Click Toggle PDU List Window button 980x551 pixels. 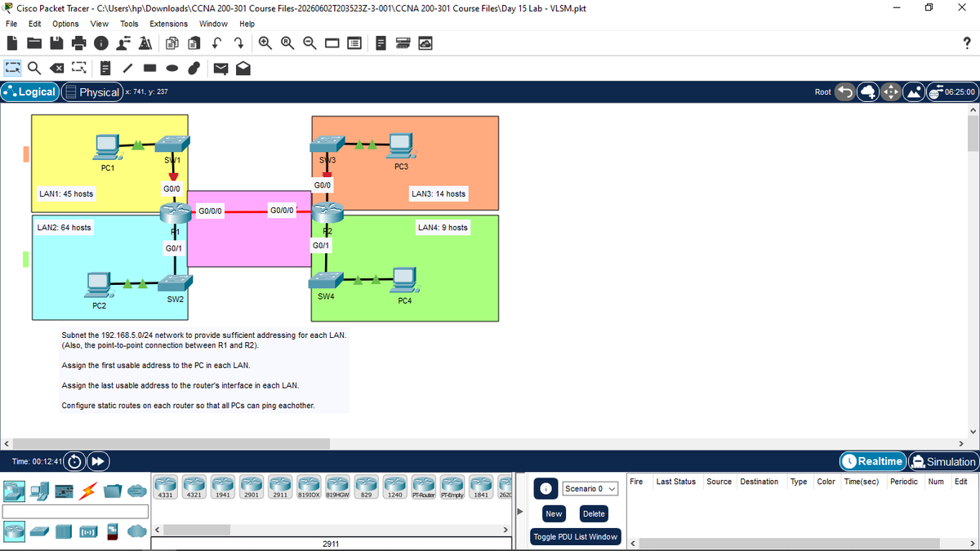(x=575, y=537)
